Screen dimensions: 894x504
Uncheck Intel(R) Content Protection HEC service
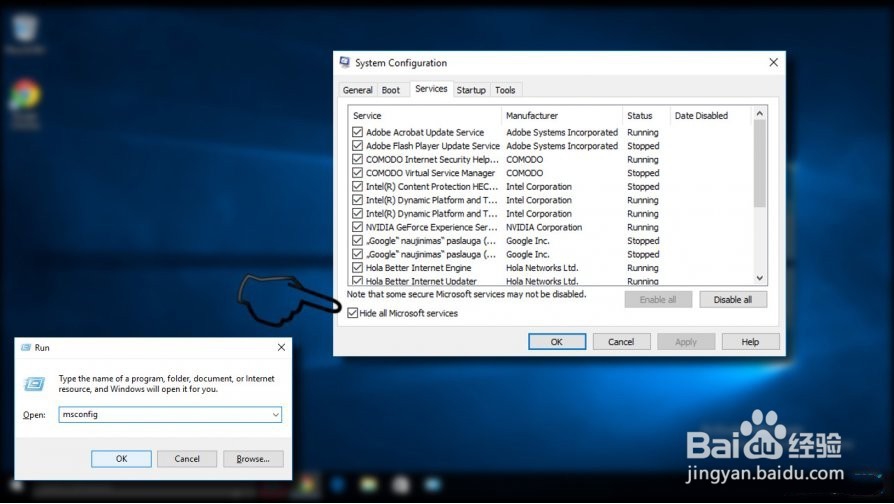point(357,186)
